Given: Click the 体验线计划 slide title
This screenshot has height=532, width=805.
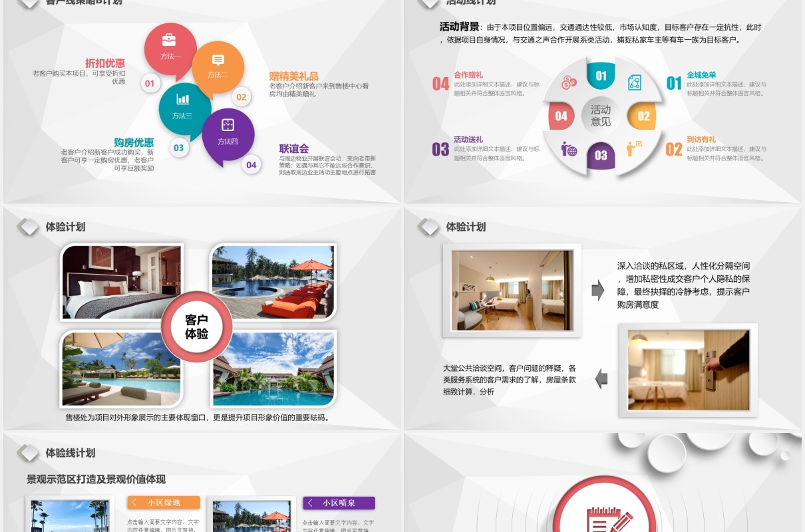Looking at the screenshot, I should 71,453.
